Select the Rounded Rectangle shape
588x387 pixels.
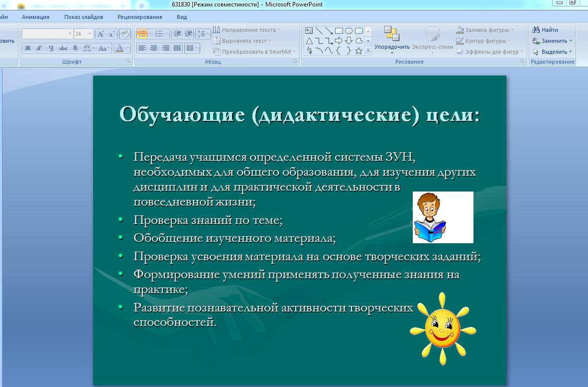pyautogui.click(x=359, y=31)
